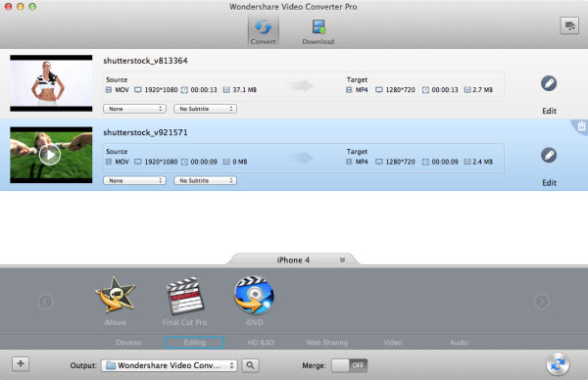The width and height of the screenshot is (588, 380).
Task: Click source duration 00:00:13
Action: coord(204,90)
